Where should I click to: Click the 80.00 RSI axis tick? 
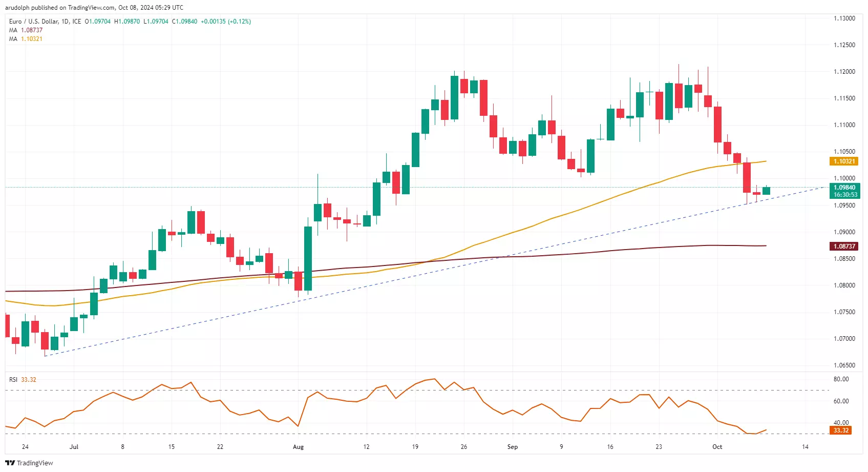pos(841,379)
